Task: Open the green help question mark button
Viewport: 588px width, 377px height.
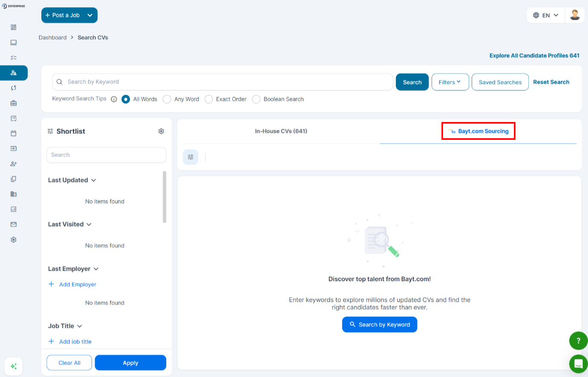Action: 578,340
